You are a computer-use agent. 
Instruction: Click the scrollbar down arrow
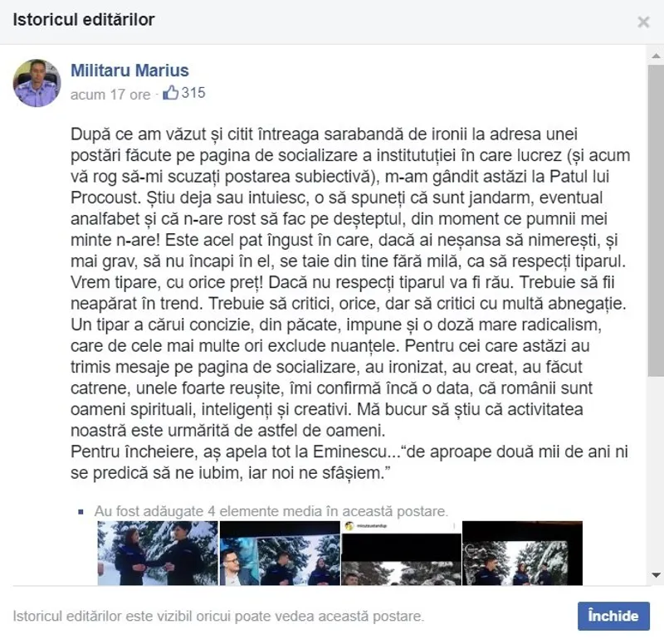(656, 575)
